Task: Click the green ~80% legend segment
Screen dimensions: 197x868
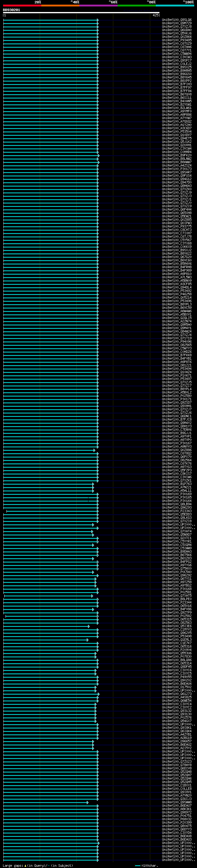Action: tap(137, 6)
